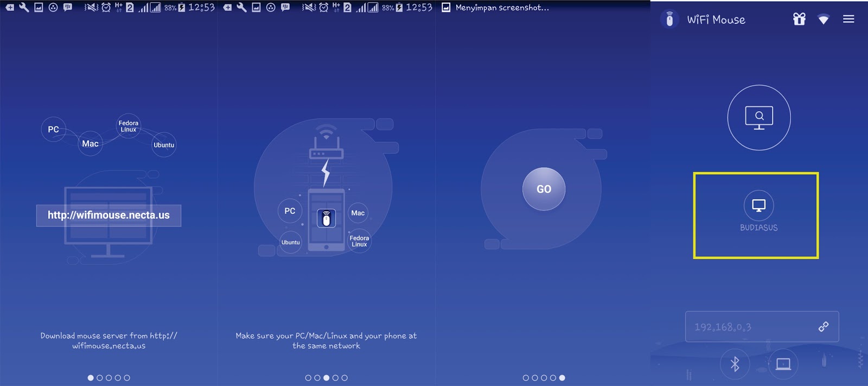Select the first page dot on same-network screen

[308, 378]
